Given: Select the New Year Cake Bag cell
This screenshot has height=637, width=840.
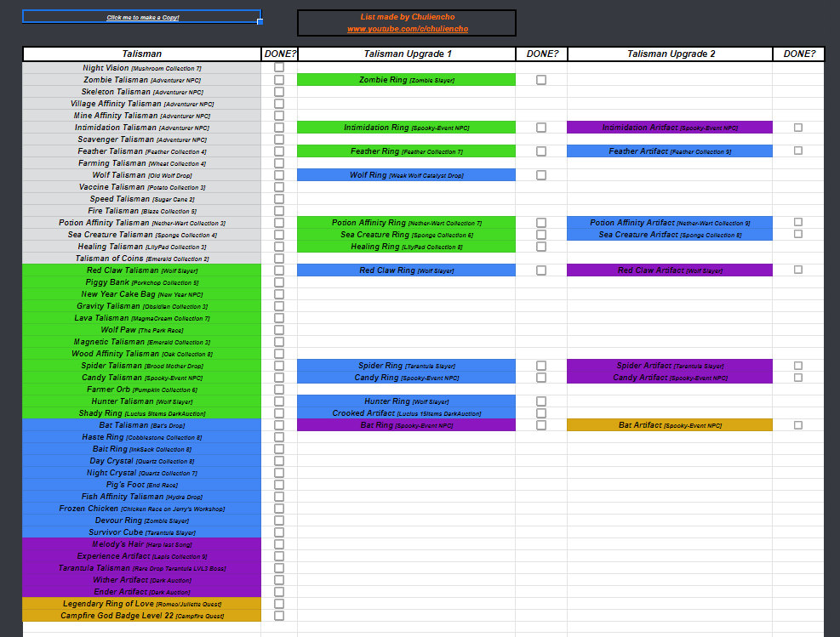Looking at the screenshot, I should (x=142, y=294).
